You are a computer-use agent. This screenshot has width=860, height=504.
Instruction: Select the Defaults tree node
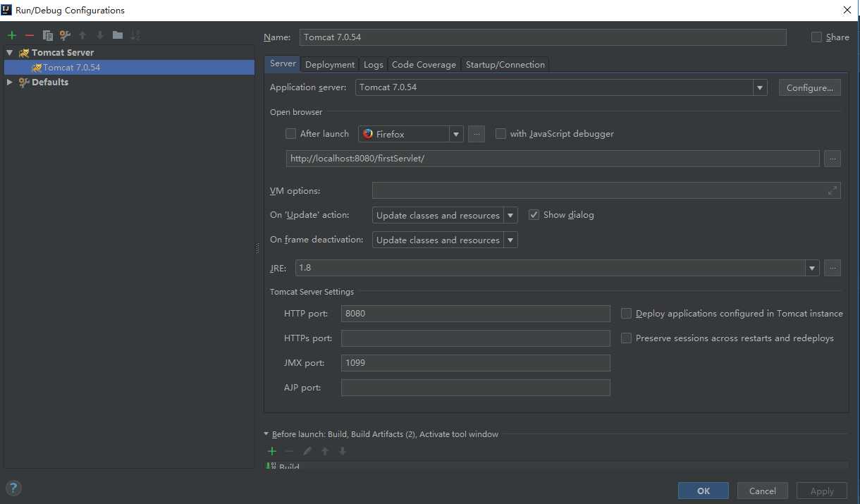tap(50, 82)
